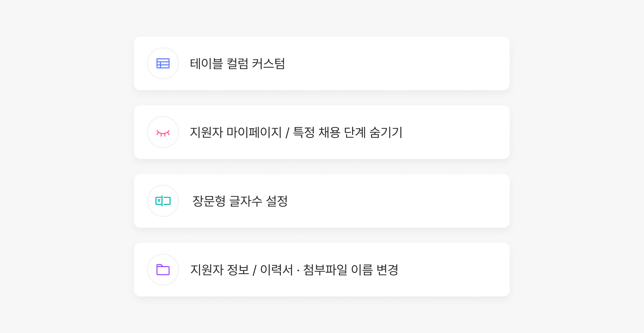Screen dimensions: 644x333
Task: Open the 테이블 컬럼 커스텀 label
Action: pyautogui.click(x=237, y=64)
